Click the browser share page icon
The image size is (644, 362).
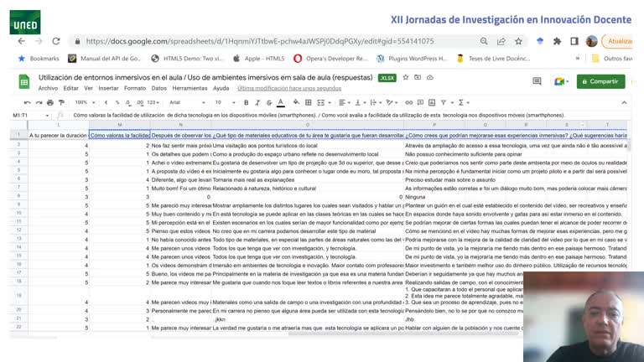501,41
